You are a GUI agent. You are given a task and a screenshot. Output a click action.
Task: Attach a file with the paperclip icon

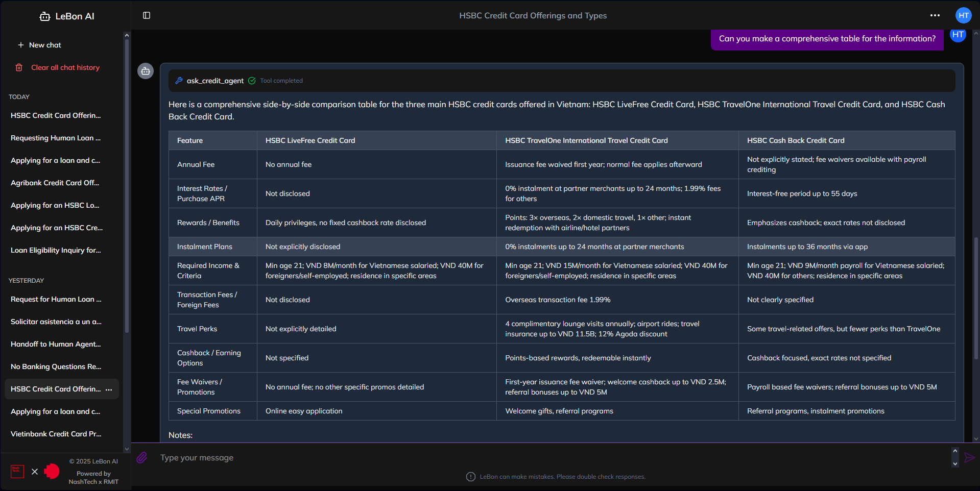[142, 458]
